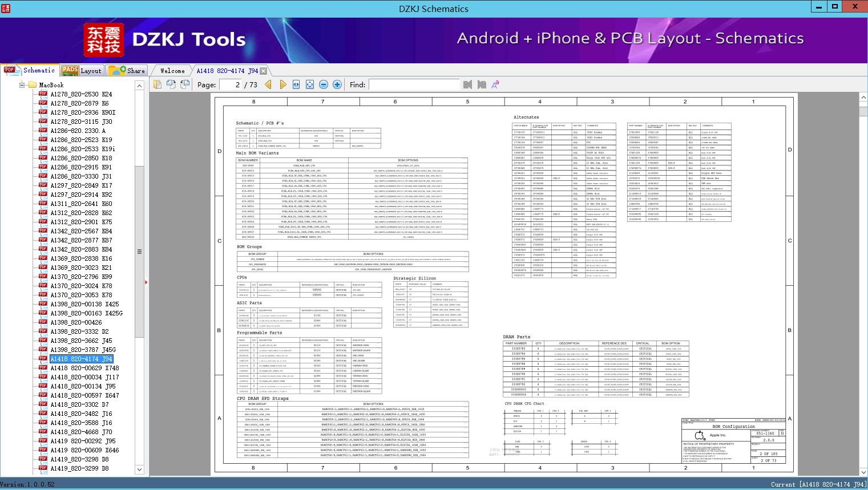
Task: Open the Share tab
Action: click(x=127, y=71)
